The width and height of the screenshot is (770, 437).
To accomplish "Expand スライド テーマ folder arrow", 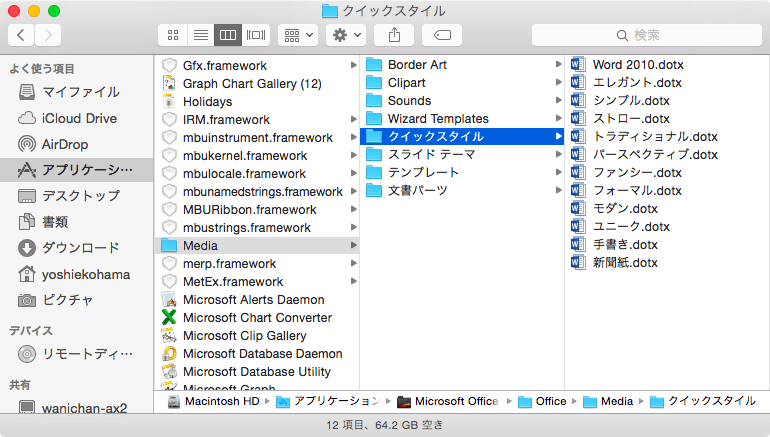I will [x=559, y=154].
